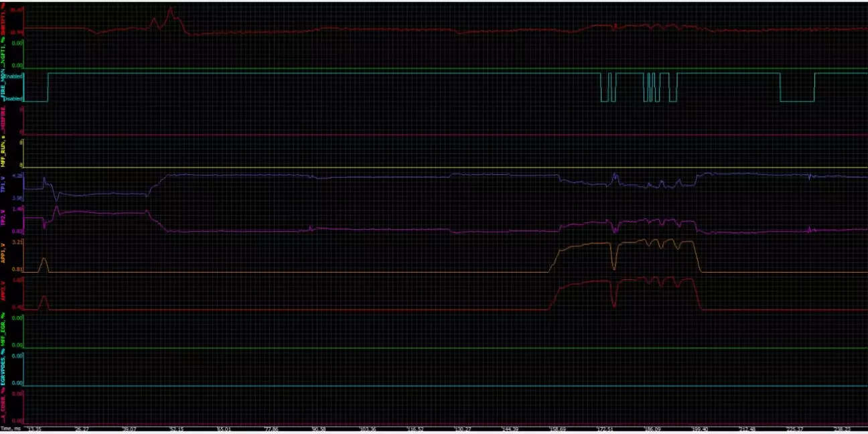Image resolution: width=868 pixels, height=434 pixels.
Task: Click the TP1, V axis label
Action: pos(5,188)
